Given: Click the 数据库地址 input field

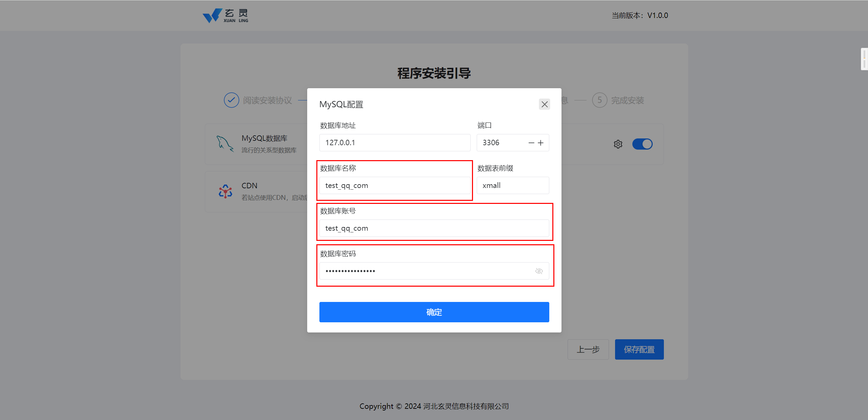Looking at the screenshot, I should point(395,143).
